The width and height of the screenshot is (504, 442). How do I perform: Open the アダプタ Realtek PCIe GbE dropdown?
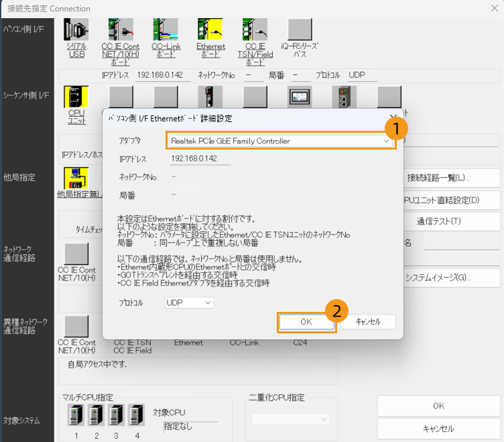click(x=280, y=141)
